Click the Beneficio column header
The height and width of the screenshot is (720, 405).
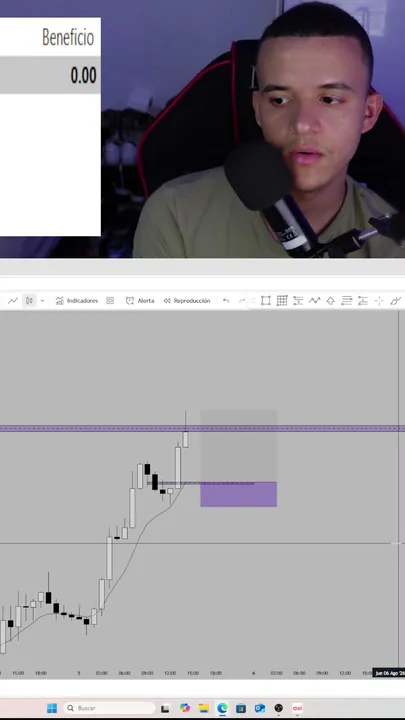pos(68,37)
